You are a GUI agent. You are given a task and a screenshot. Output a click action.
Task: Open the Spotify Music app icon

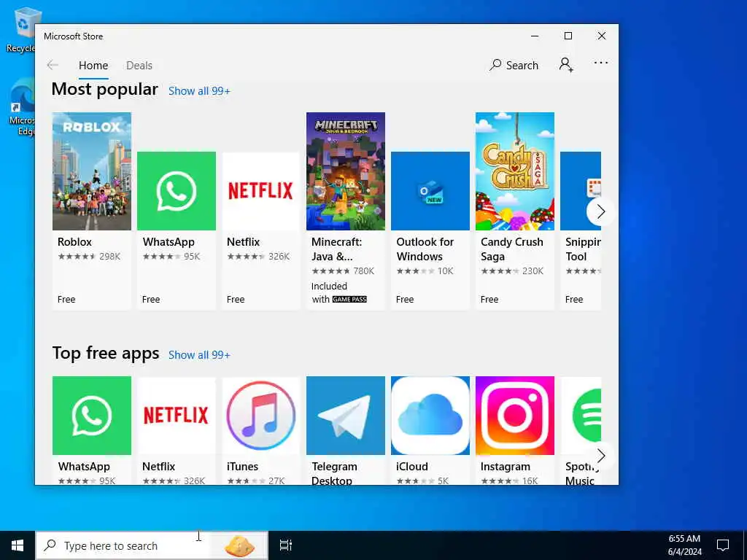click(x=580, y=416)
